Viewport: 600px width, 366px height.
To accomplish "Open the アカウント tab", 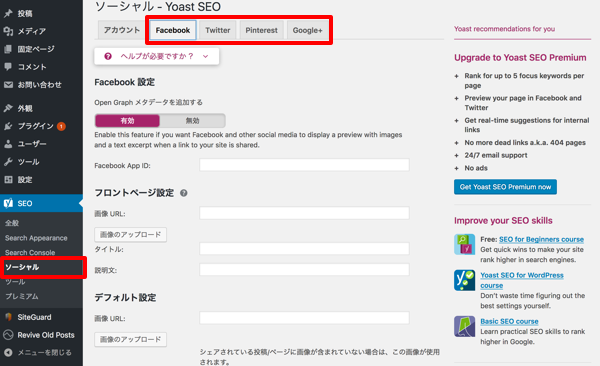I will click(x=122, y=30).
